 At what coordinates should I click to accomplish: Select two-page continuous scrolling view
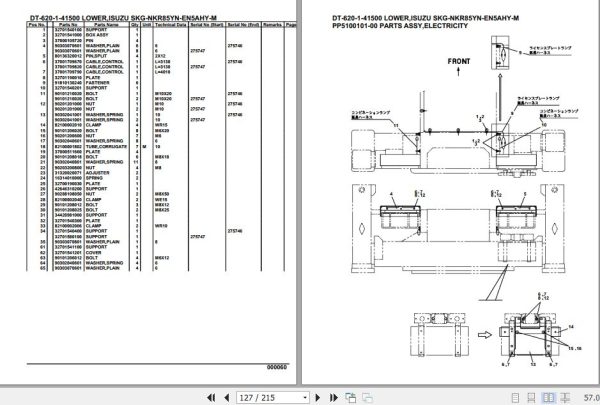565,398
